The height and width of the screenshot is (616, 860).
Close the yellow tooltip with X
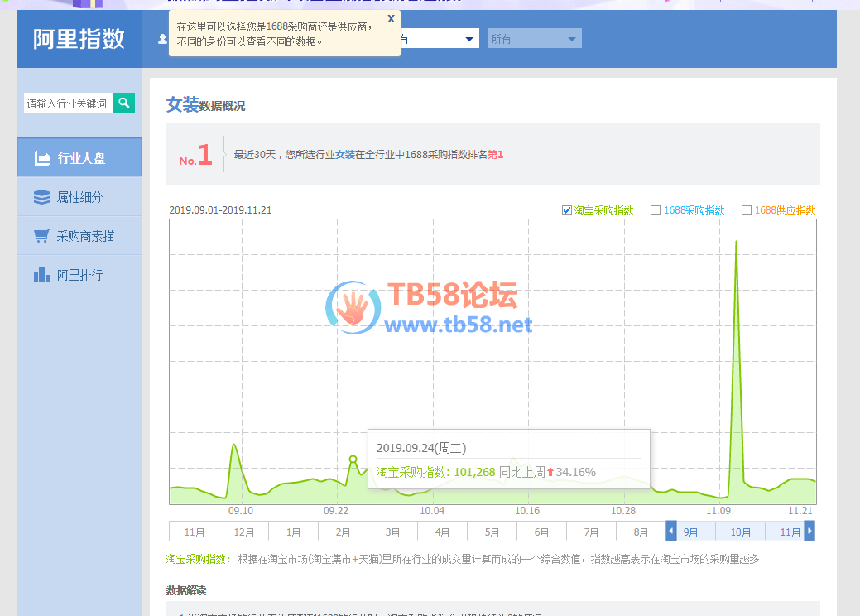tap(391, 19)
